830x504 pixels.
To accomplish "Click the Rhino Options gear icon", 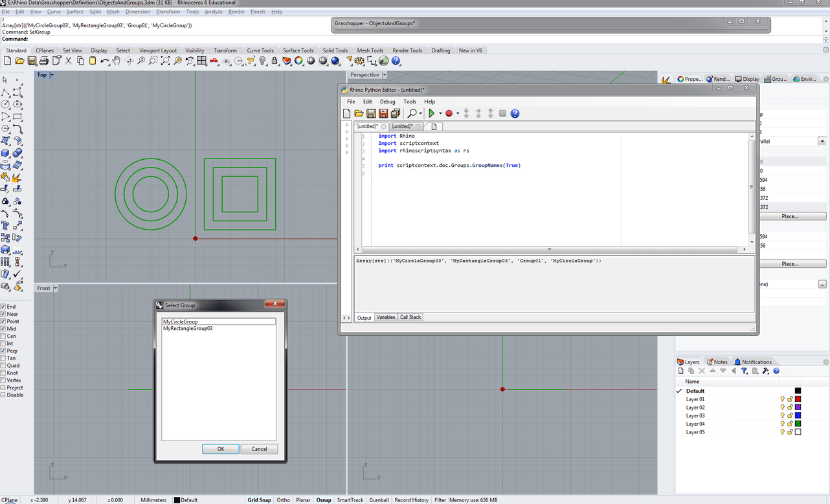I will [359, 61].
